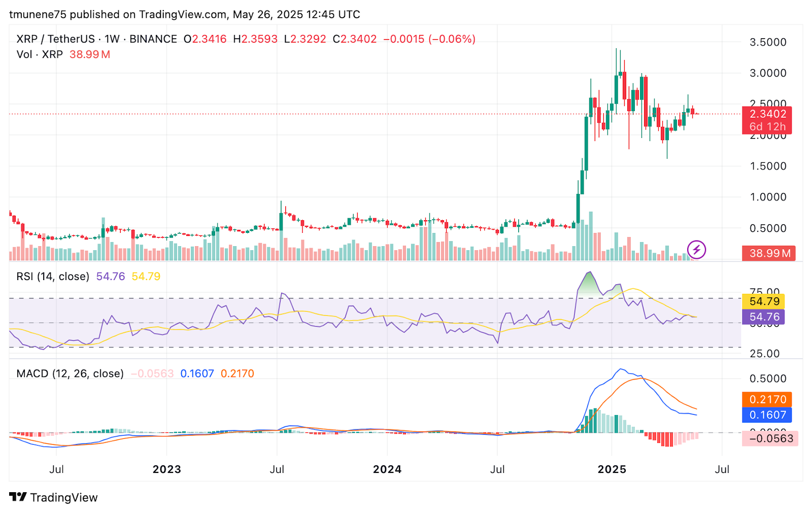Click the MACD histogram tag −0.0563
This screenshot has width=812, height=513.
[770, 438]
